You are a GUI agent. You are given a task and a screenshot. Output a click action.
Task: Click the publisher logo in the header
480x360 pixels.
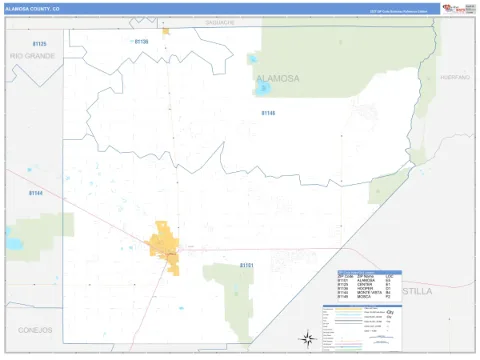(x=459, y=9)
